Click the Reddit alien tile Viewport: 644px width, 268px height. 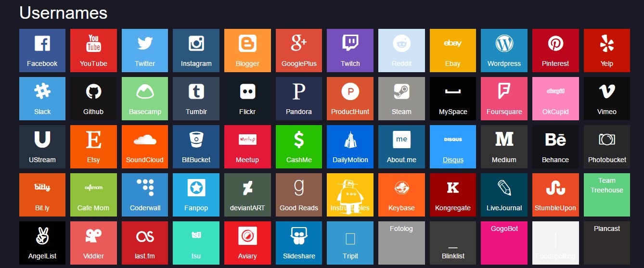[x=401, y=51]
